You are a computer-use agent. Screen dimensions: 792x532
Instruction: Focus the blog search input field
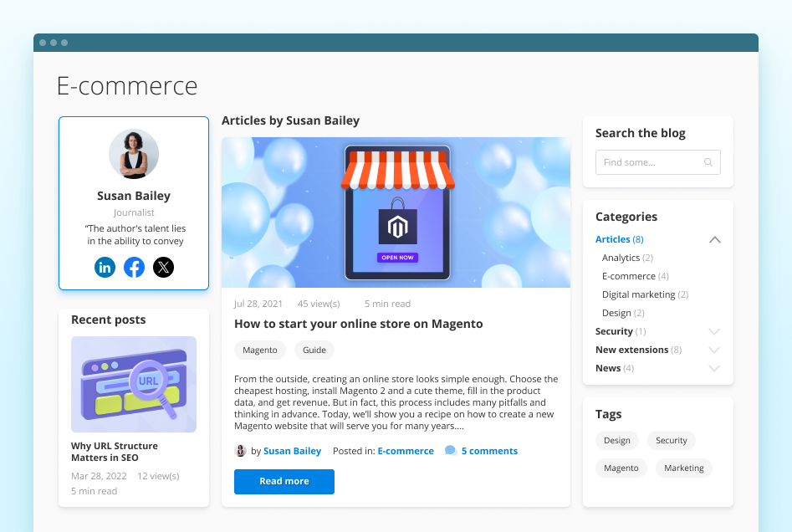[650, 162]
